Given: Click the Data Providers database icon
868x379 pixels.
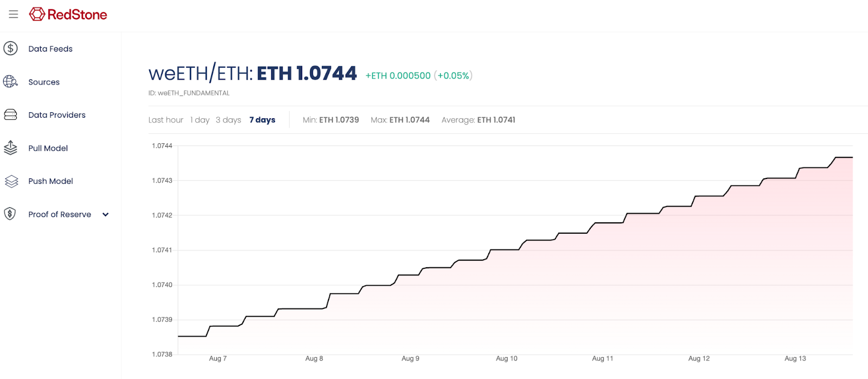Looking at the screenshot, I should [10, 115].
